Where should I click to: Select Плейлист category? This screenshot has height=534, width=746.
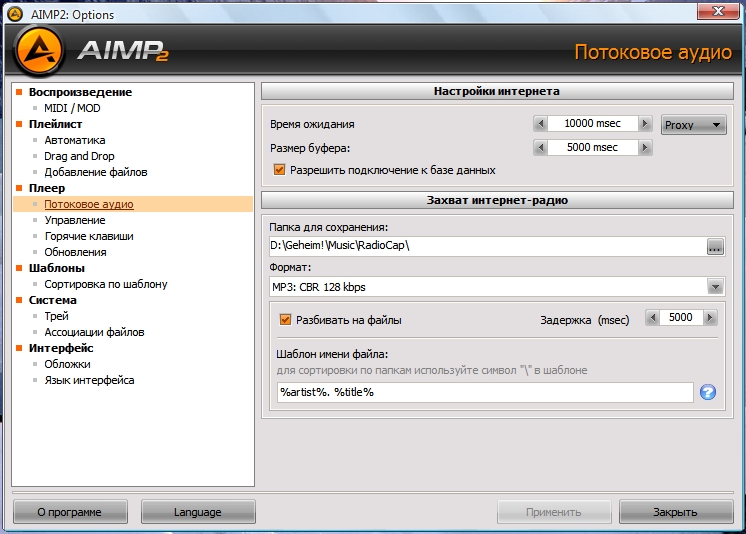pyautogui.click(x=55, y=124)
